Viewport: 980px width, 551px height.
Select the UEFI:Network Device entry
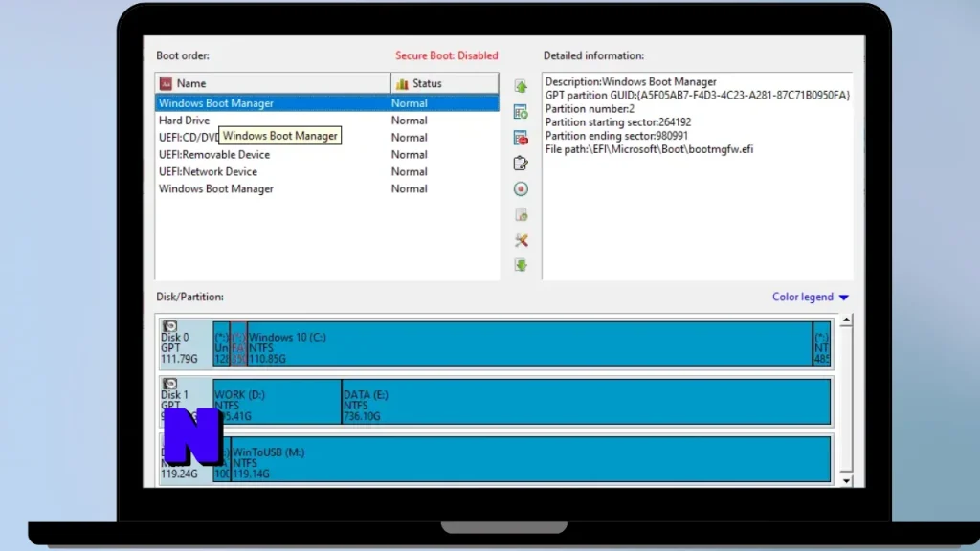(x=327, y=171)
